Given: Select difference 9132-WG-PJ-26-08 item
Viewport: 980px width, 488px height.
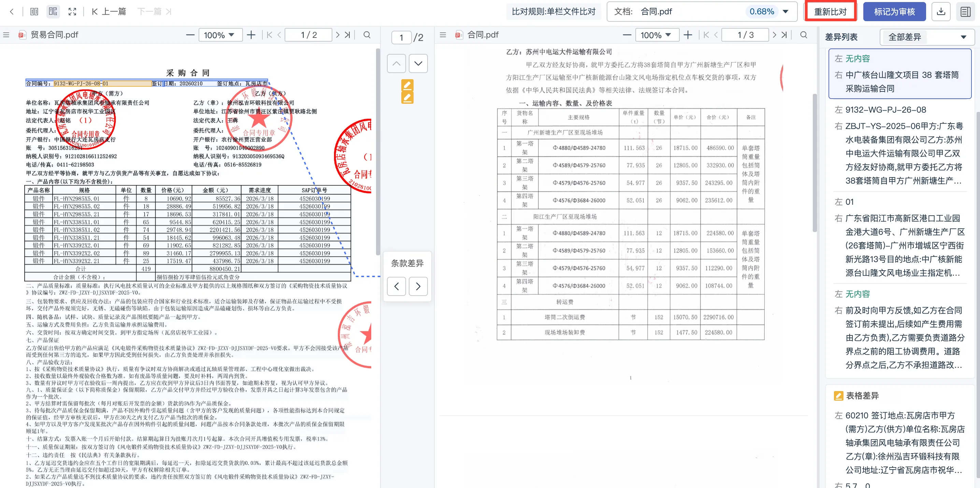Looking at the screenshot, I should click(x=900, y=145).
